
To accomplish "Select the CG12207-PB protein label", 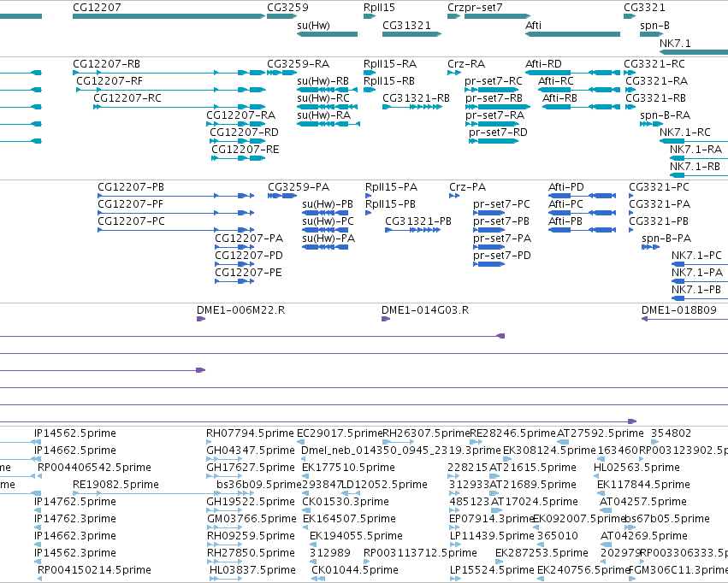I will tap(131, 187).
